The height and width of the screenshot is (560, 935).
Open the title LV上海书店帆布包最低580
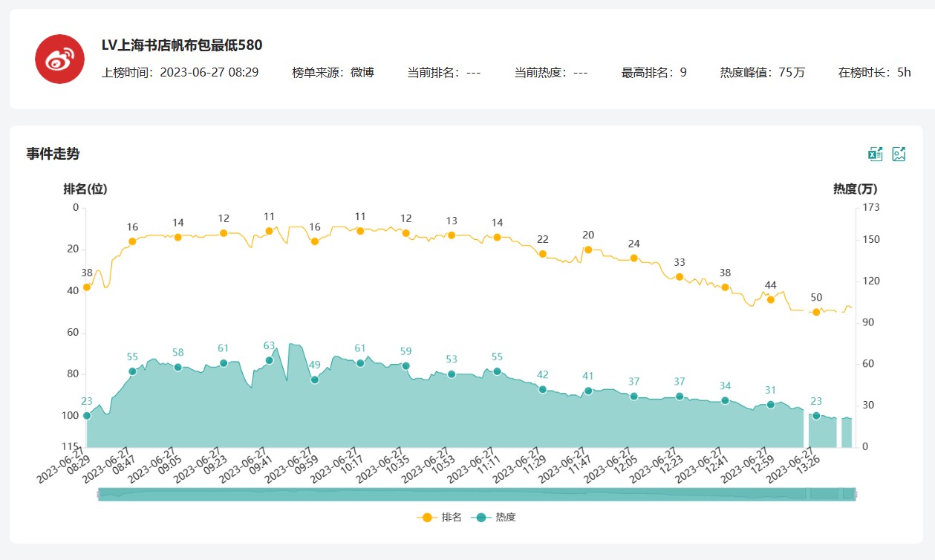[182, 45]
